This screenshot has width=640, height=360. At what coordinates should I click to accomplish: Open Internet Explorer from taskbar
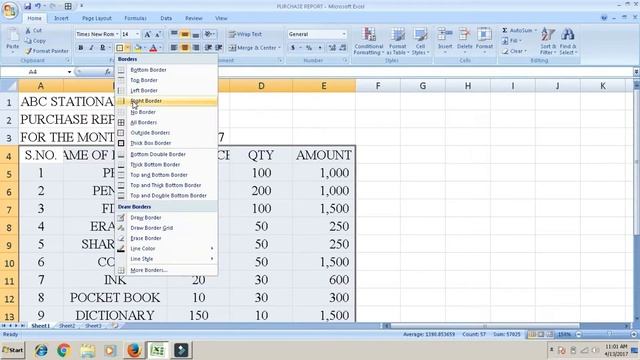pos(41,350)
